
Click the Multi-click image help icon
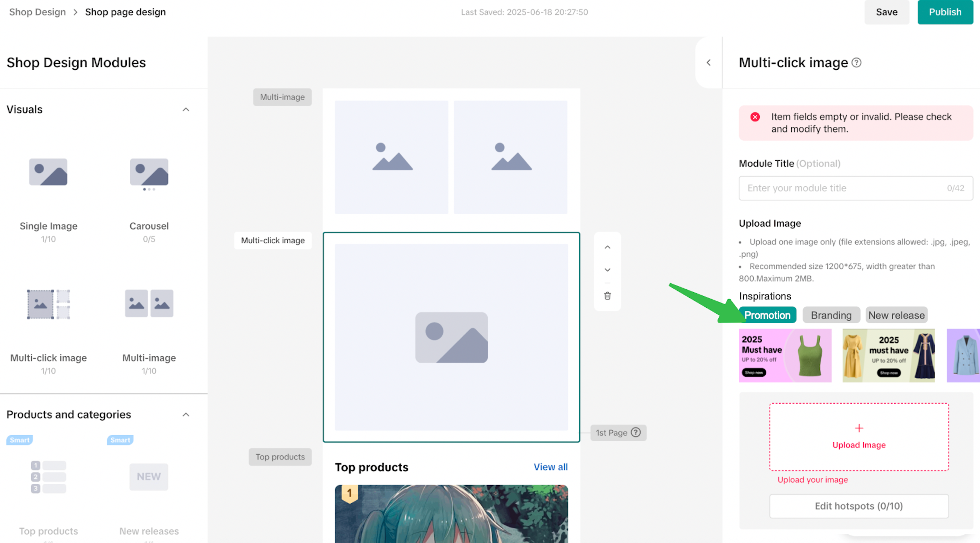coord(857,63)
